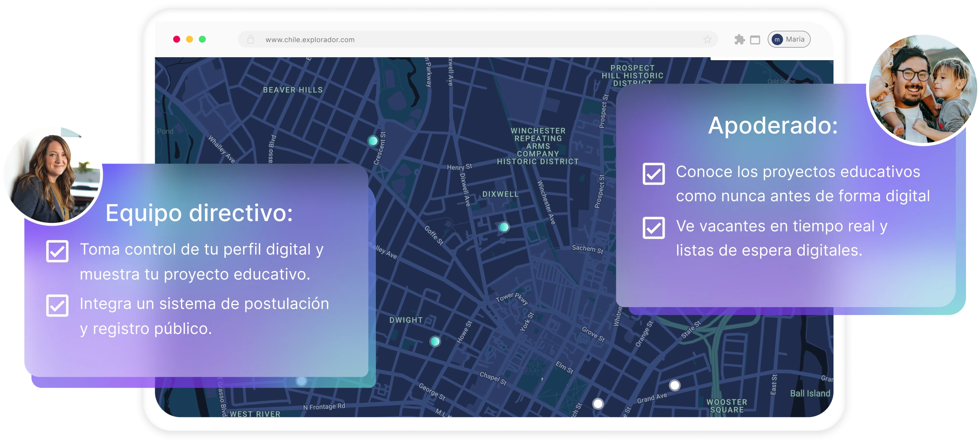Select white map marker below Elm St

tap(598, 403)
